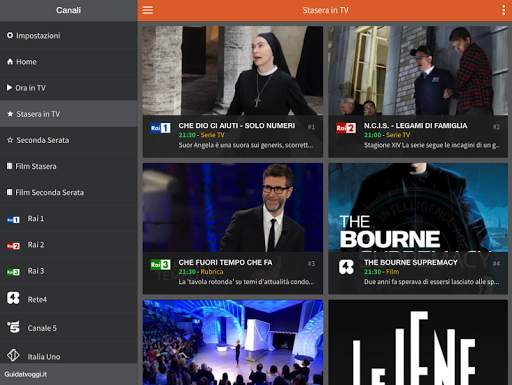Click the Le Iene logo thumbnail
This screenshot has height=385, width=512.
418,342
